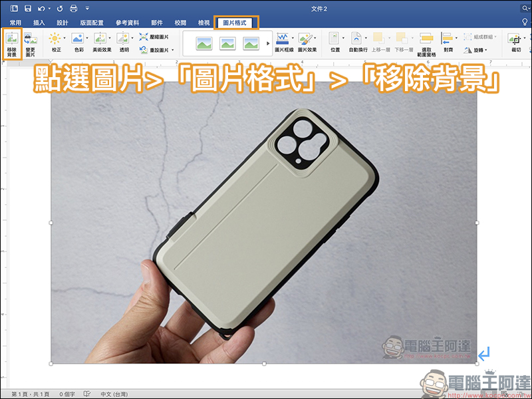Screen dimensions: 532x399
Task: Expand the 重設圖片 dropdown arrow
Action: 173,51
